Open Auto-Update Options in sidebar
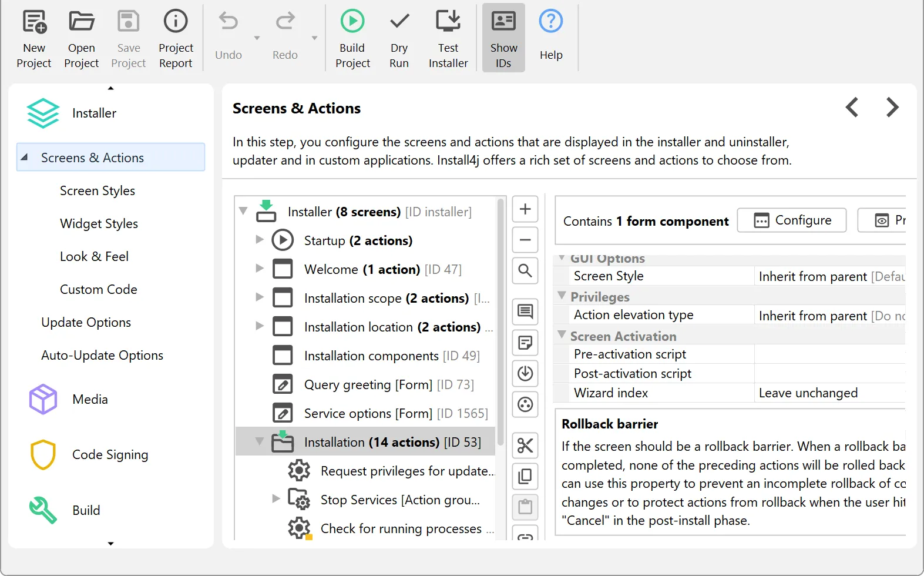This screenshot has width=924, height=576. pyautogui.click(x=102, y=355)
